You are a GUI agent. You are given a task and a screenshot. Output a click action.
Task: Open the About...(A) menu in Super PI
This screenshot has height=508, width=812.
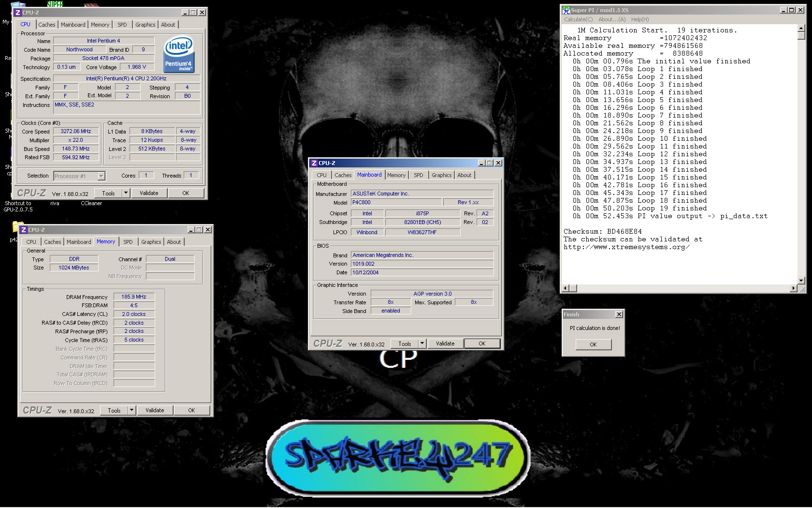612,19
